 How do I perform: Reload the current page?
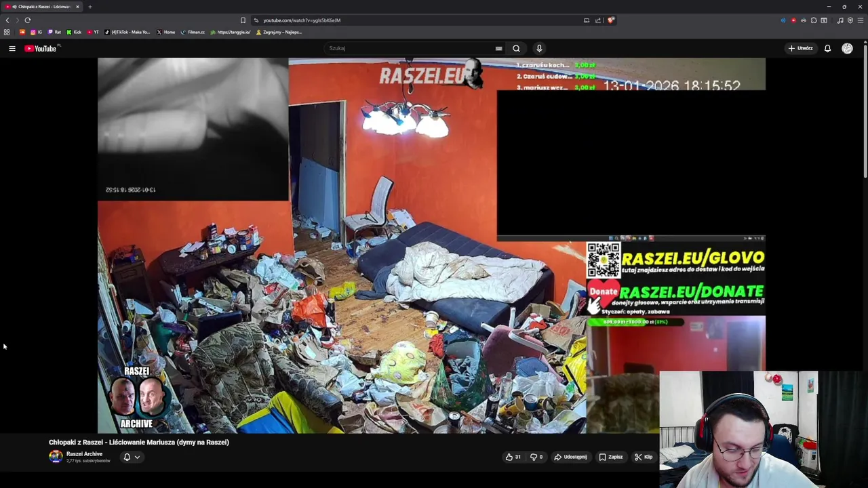pyautogui.click(x=28, y=20)
